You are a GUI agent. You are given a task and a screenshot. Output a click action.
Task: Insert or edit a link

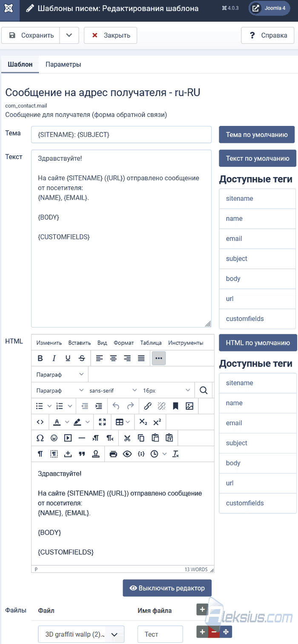coord(148,406)
